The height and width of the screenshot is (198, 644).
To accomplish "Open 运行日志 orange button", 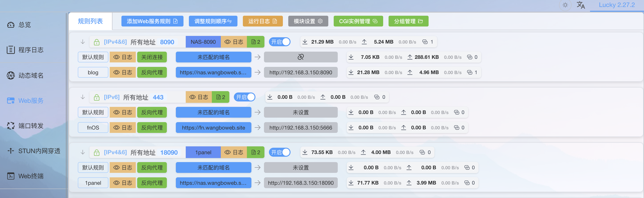I will (x=262, y=21).
